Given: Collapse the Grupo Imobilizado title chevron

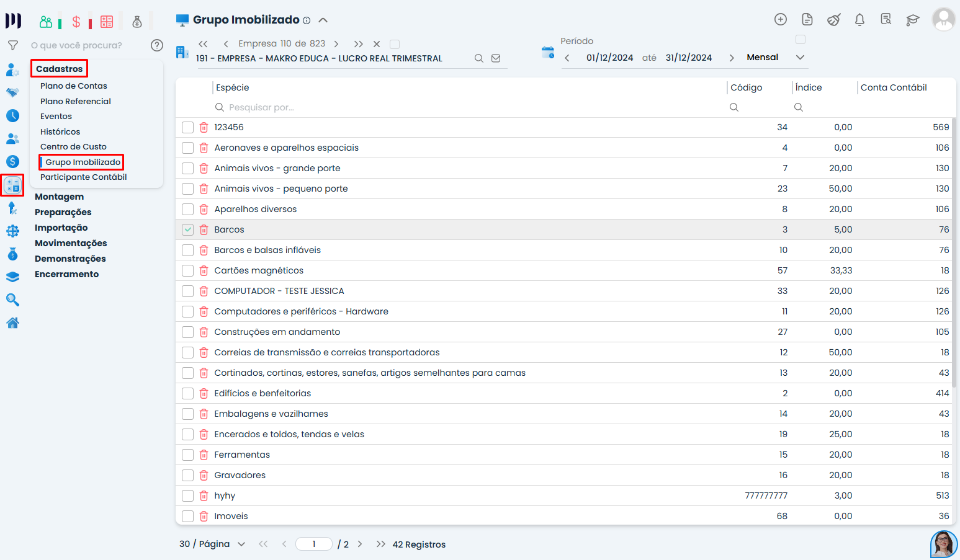Looking at the screenshot, I should coord(323,20).
